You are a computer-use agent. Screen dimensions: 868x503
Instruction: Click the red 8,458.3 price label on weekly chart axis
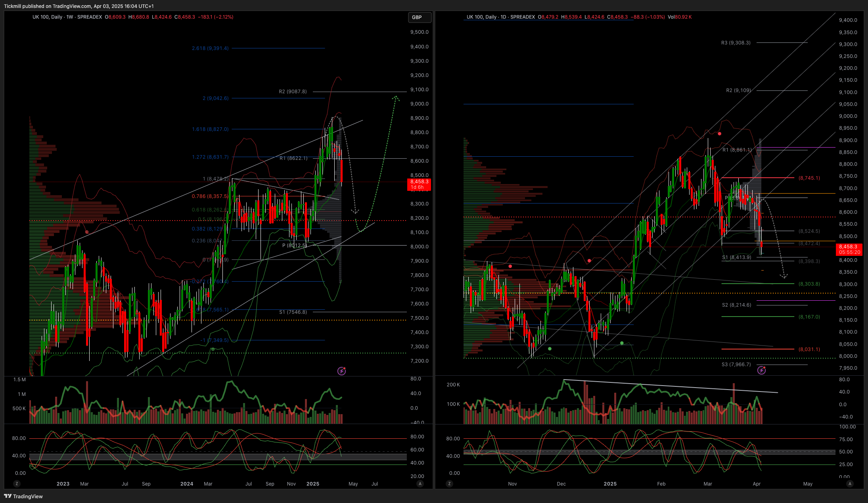pyautogui.click(x=419, y=184)
